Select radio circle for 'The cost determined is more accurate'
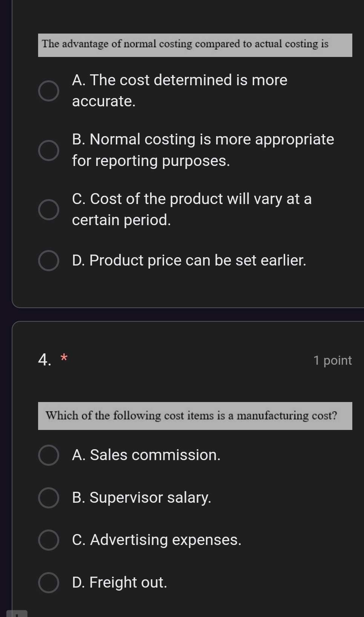 [x=49, y=91]
